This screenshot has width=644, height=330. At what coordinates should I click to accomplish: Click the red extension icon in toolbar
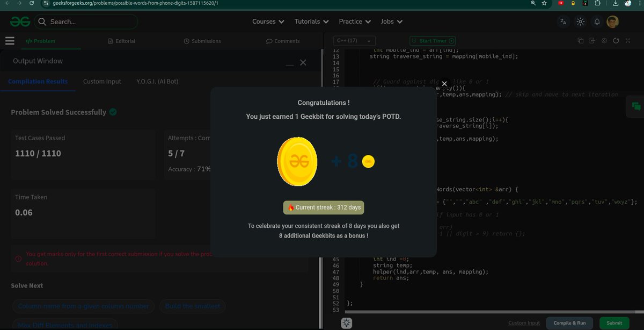(561, 3)
